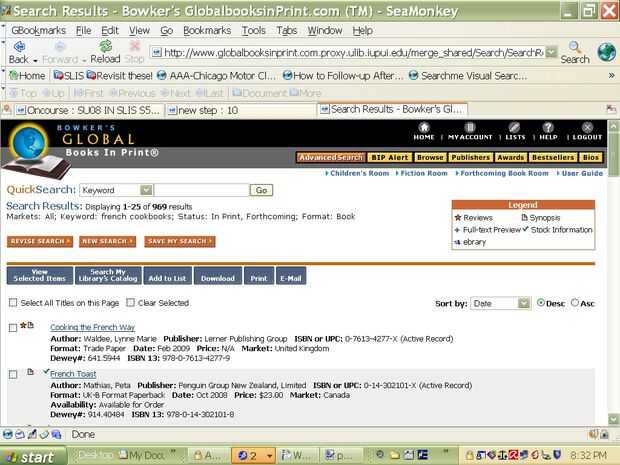Select checkbox for French Toast

(13, 374)
